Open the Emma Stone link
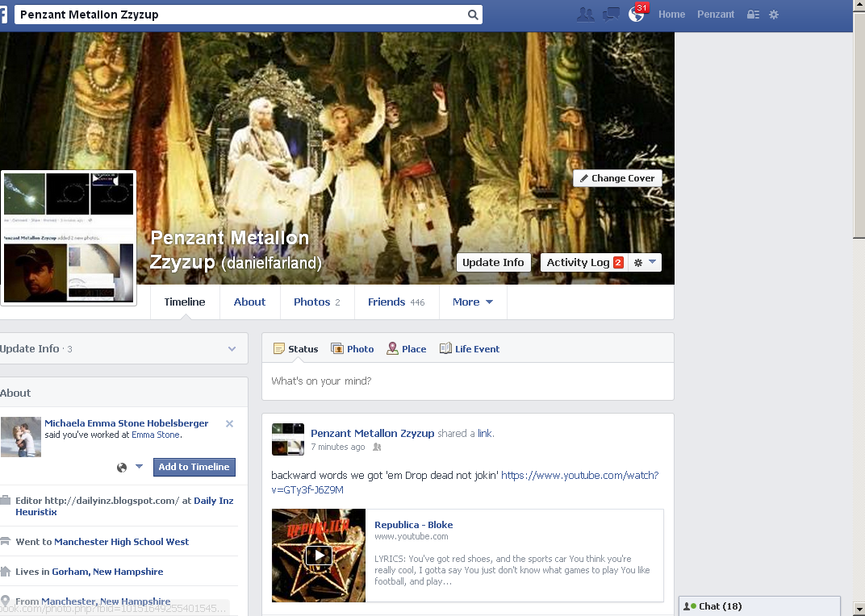 click(x=156, y=435)
